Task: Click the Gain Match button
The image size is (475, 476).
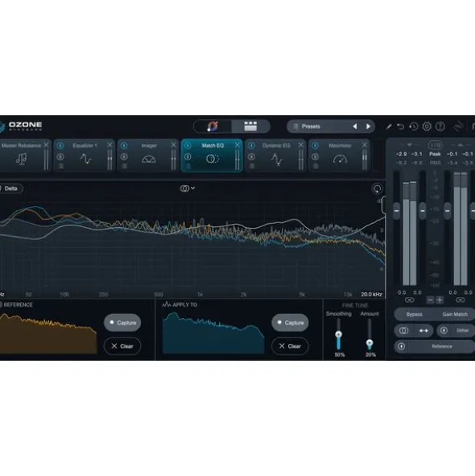Action: pos(455,314)
